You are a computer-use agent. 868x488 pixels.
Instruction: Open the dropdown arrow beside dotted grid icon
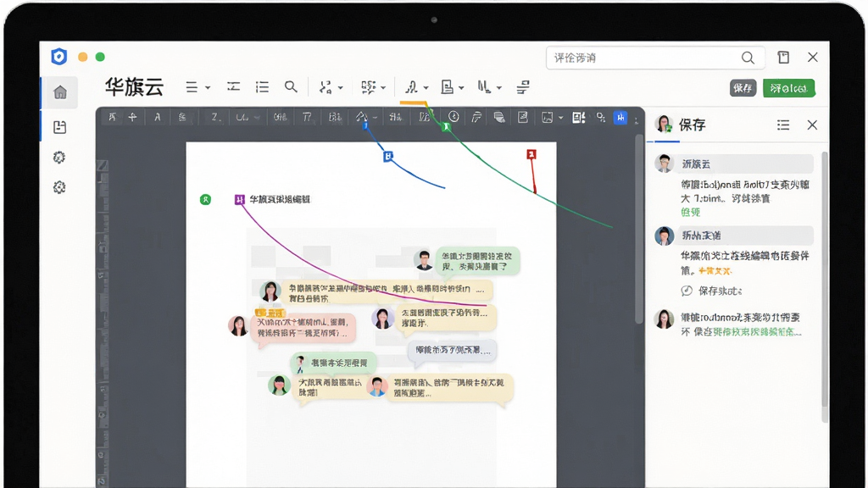pyautogui.click(x=383, y=88)
